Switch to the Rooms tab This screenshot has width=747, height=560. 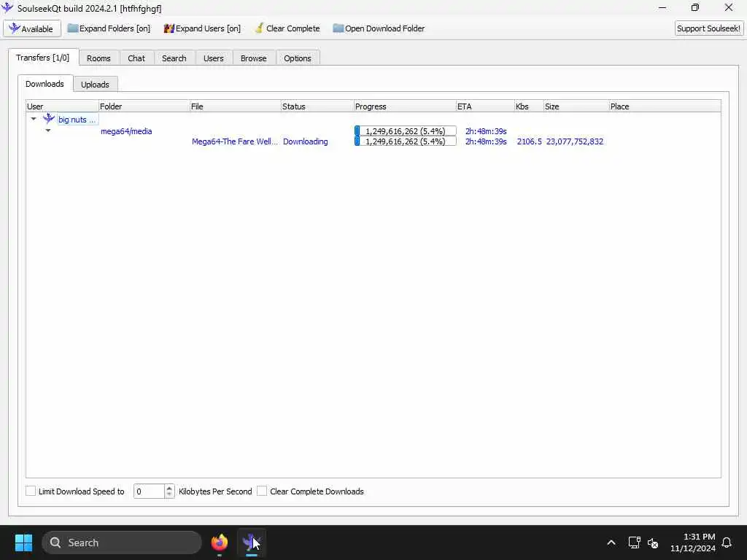(x=98, y=58)
